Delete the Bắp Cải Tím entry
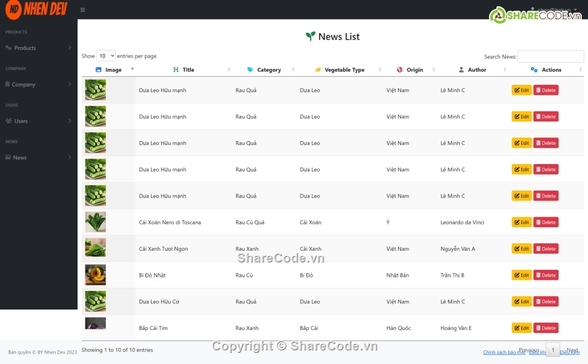This screenshot has height=364, width=588. [x=546, y=328]
